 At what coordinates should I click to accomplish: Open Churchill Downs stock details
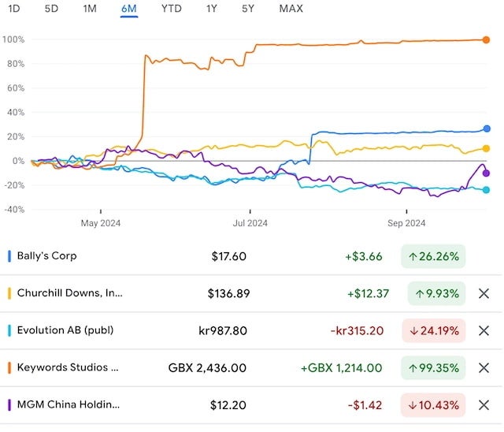[x=70, y=293]
